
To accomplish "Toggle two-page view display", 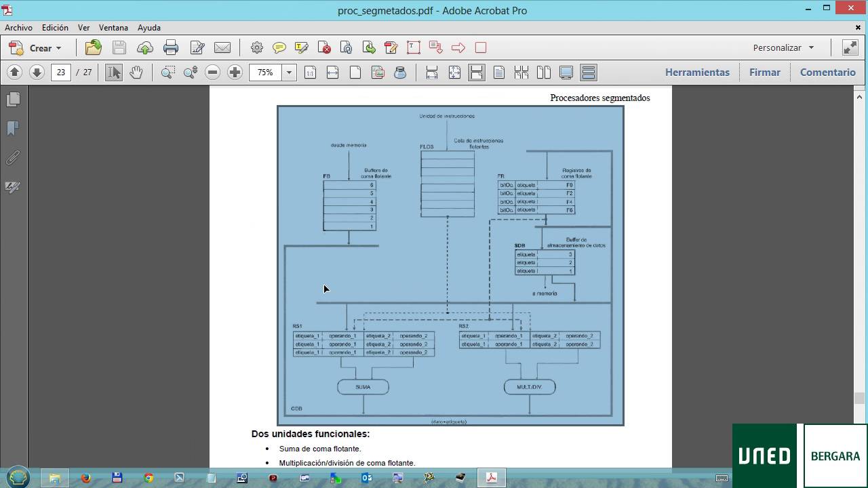I will click(544, 72).
